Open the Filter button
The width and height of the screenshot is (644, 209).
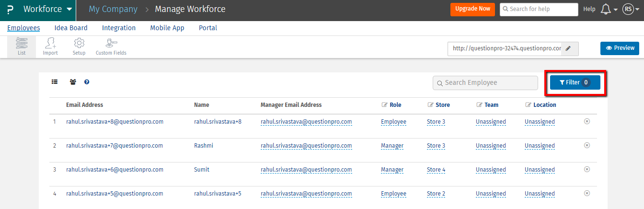pyautogui.click(x=575, y=82)
